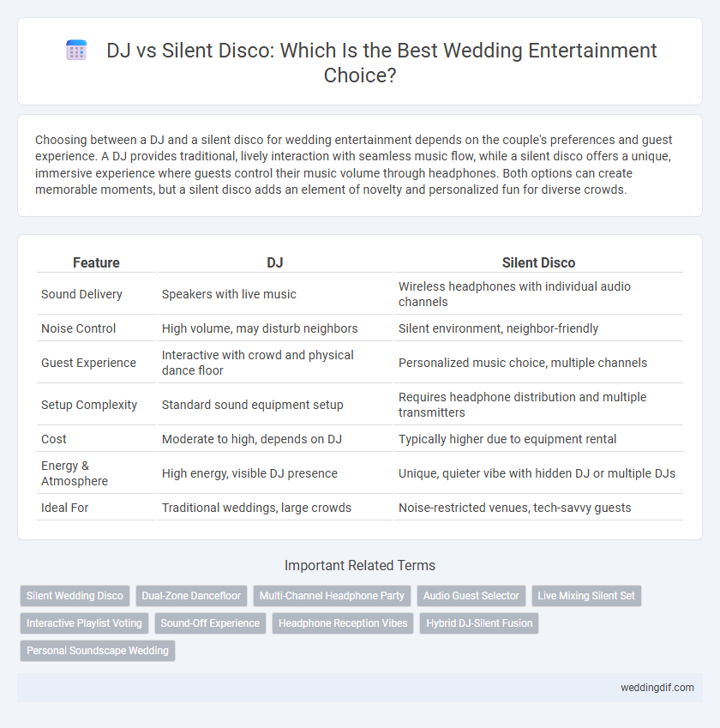The height and width of the screenshot is (728, 720).
Task: Click 'High volume, may disturb neighbors' cell
Action: click(x=275, y=328)
